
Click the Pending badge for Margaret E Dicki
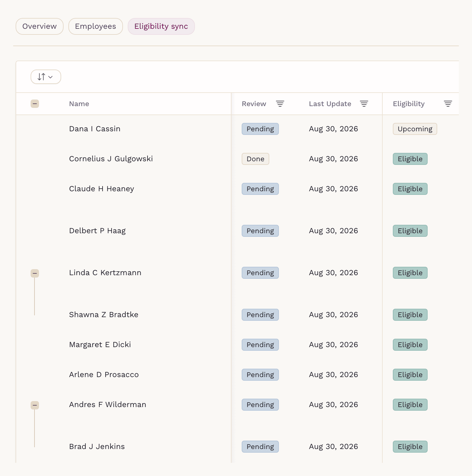[260, 345]
